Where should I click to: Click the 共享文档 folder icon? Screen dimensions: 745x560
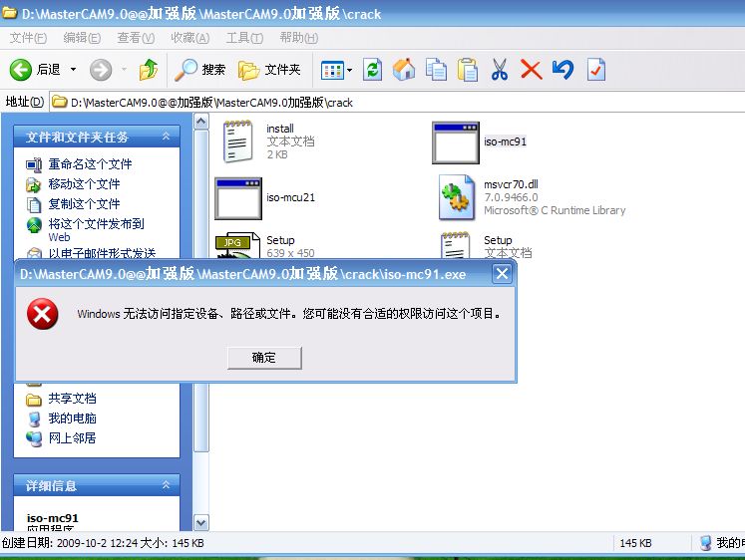(x=34, y=400)
